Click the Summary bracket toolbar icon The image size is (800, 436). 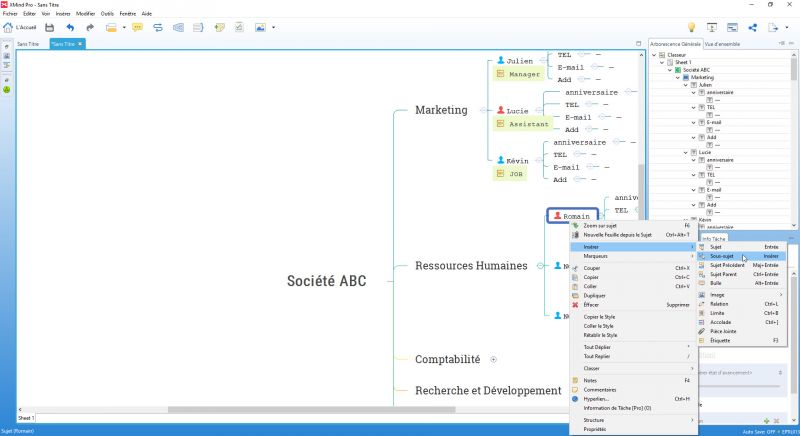pyautogui.click(x=198, y=28)
